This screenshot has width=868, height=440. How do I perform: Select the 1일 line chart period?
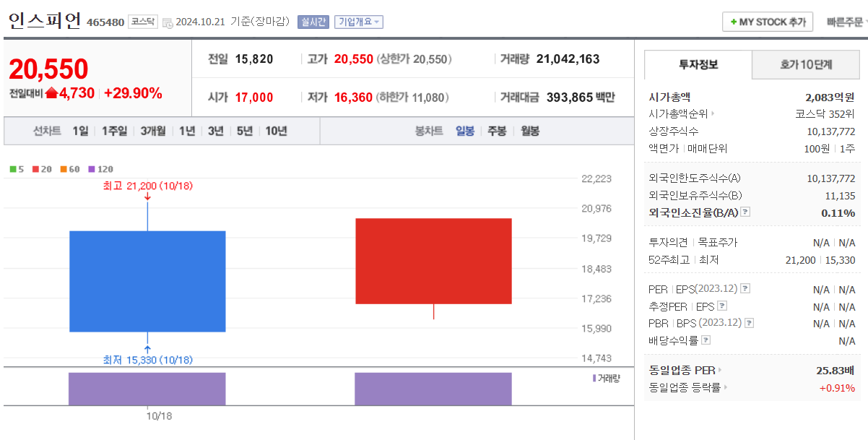tap(80, 131)
